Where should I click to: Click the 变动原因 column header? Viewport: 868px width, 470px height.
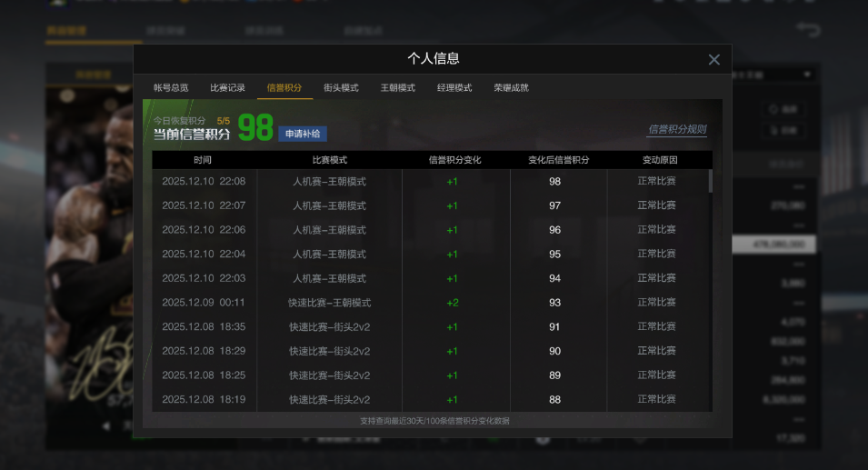coord(660,160)
